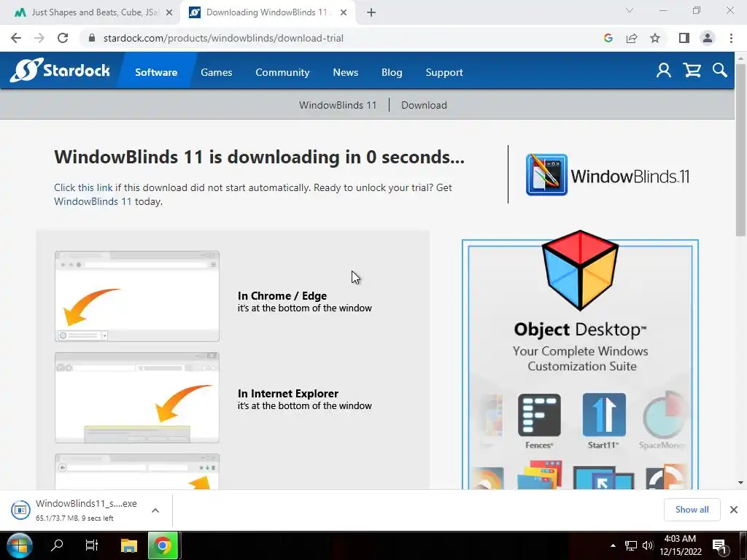Open the Stardock account user icon
This screenshot has height=560, width=747.
[x=664, y=71]
